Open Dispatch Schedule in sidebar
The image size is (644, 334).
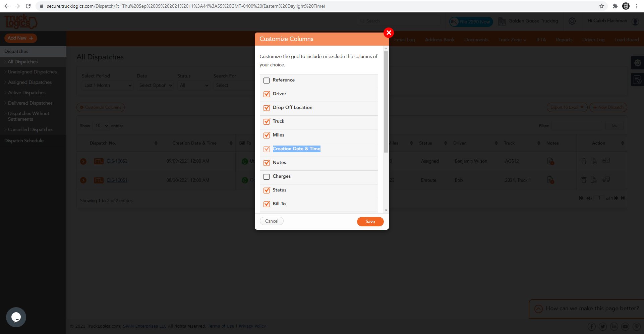tap(24, 141)
